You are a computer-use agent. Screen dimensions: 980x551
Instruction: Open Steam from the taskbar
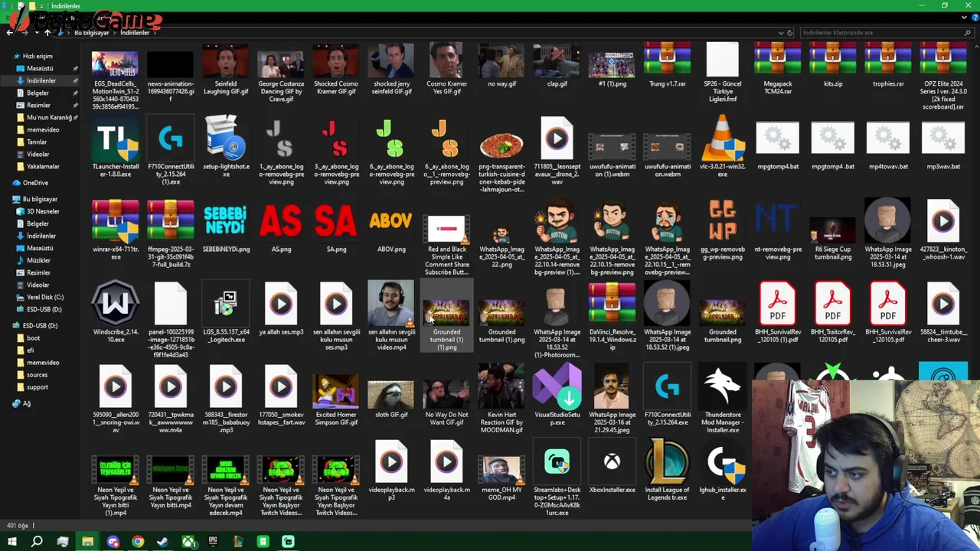(x=162, y=542)
